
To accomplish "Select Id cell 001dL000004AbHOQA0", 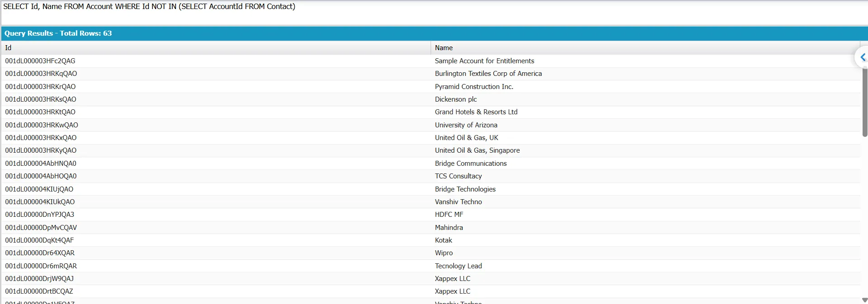I will (41, 176).
